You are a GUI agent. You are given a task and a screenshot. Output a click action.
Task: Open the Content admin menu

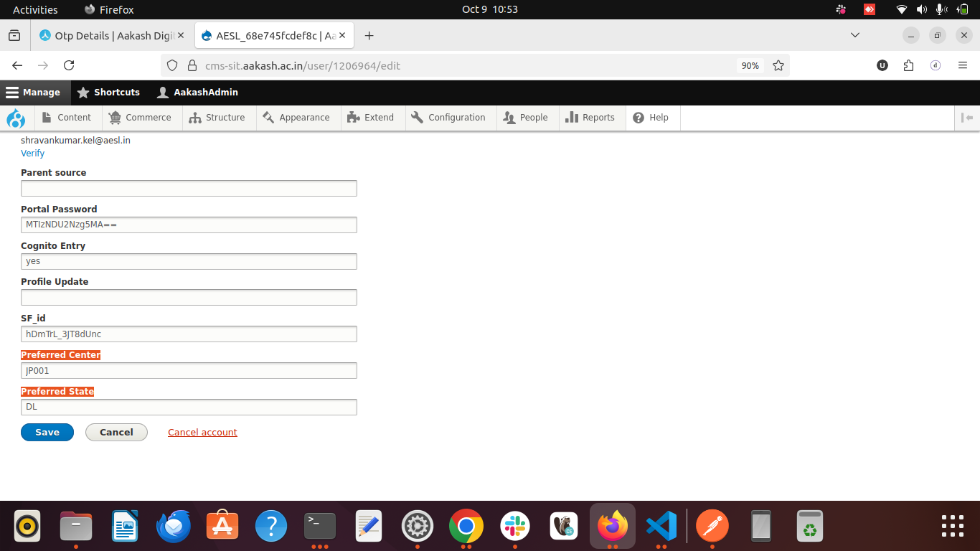click(x=67, y=118)
